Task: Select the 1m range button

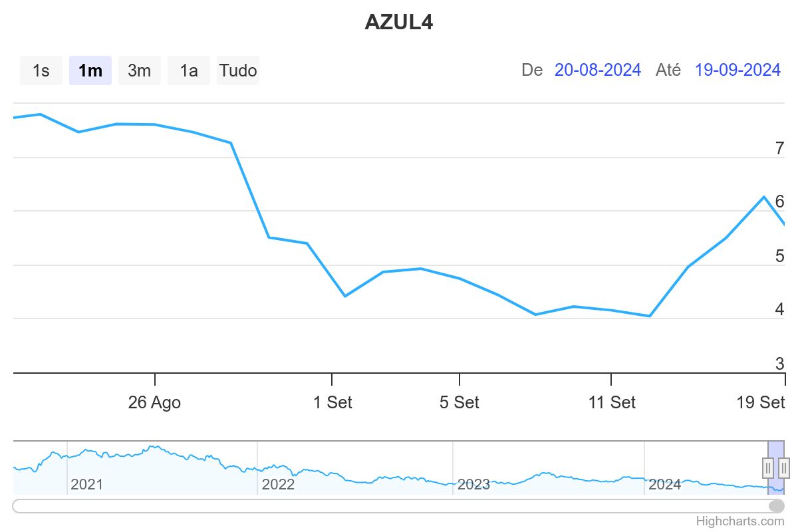Action: pyautogui.click(x=90, y=70)
